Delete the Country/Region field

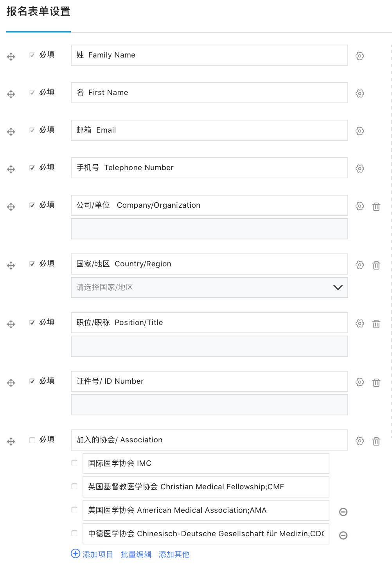(x=376, y=265)
